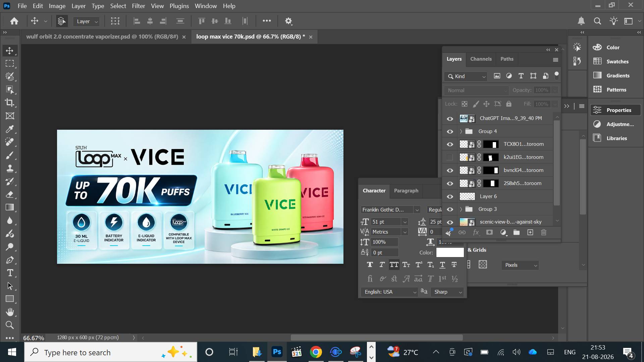Click the font size field showing 51 pt

point(386,222)
